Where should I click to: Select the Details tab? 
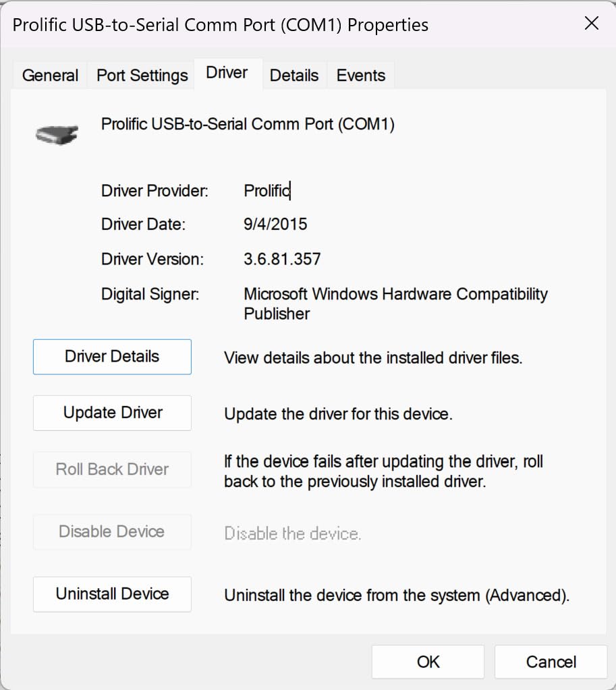pyautogui.click(x=294, y=76)
